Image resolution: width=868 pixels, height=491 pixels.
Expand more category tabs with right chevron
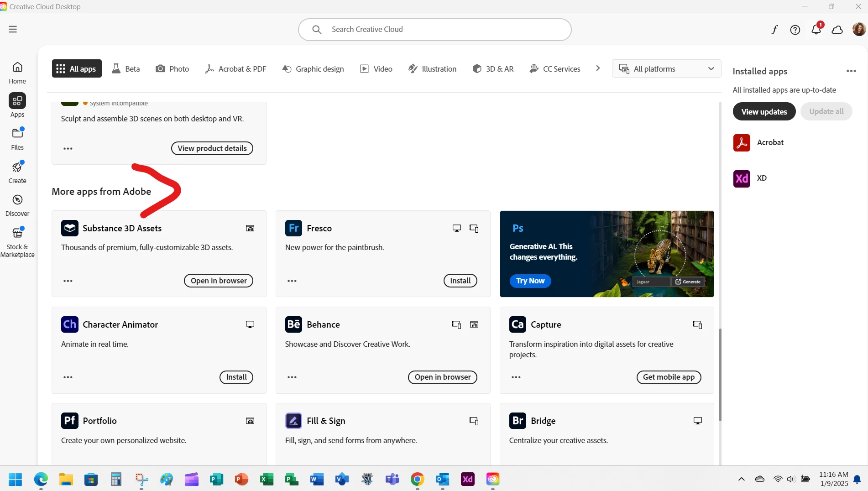click(x=598, y=68)
